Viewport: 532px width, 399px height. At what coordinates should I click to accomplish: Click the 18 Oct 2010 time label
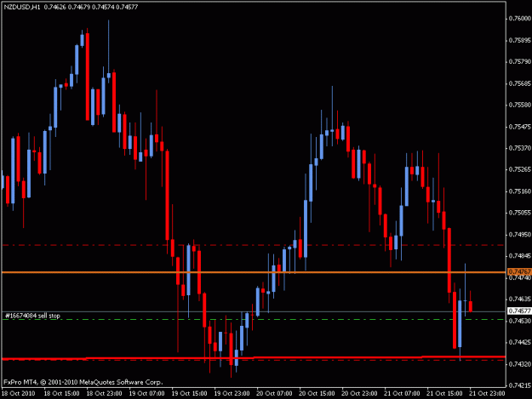click(19, 394)
